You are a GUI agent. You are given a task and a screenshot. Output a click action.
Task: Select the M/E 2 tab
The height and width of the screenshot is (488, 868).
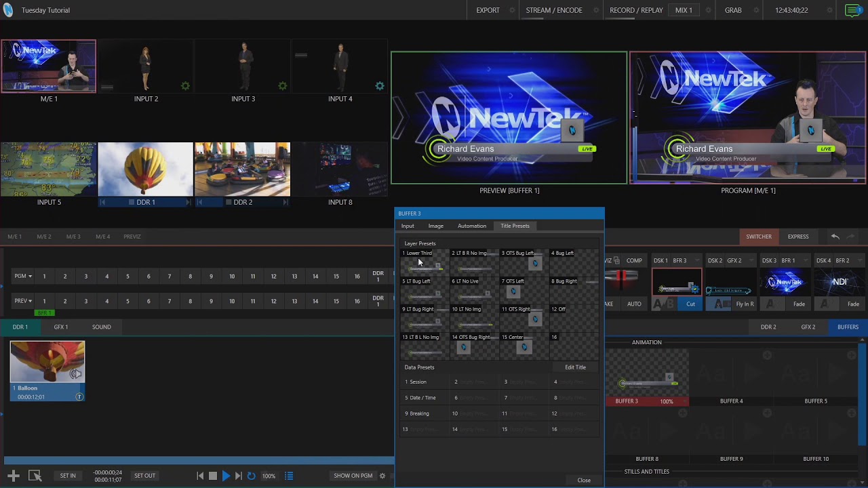pyautogui.click(x=43, y=237)
